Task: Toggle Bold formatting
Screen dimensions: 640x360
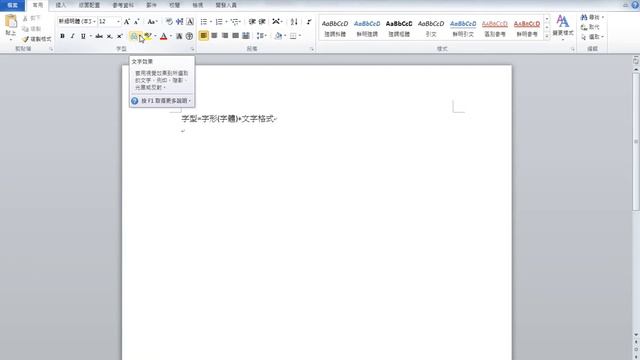Action: [x=62, y=36]
